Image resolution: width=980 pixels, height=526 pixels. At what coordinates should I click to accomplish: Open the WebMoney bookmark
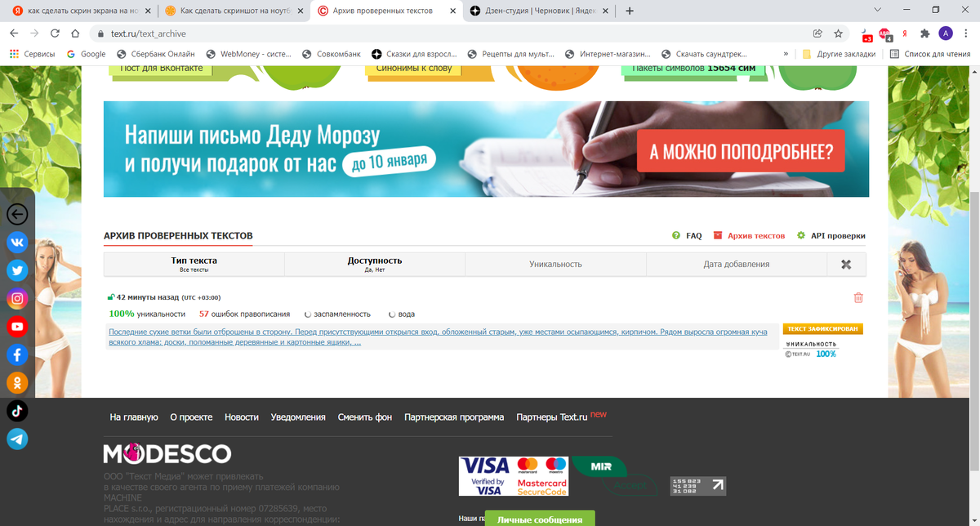click(x=248, y=54)
